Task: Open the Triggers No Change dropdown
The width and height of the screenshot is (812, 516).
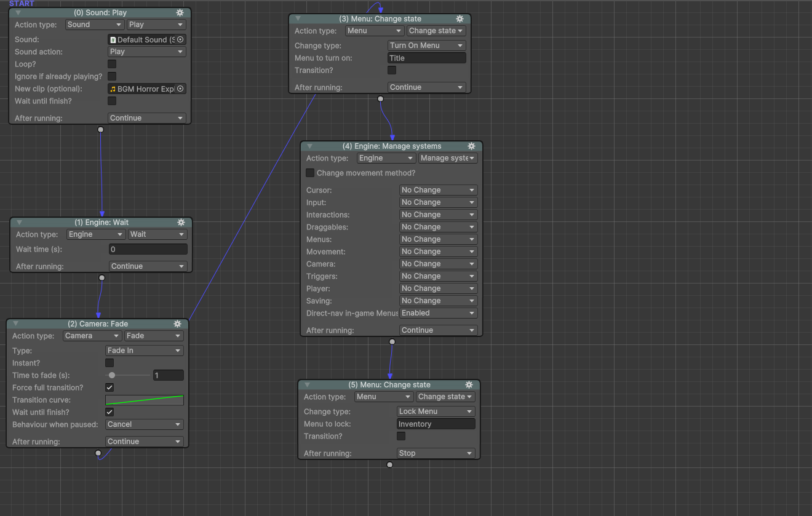Action: coord(438,276)
